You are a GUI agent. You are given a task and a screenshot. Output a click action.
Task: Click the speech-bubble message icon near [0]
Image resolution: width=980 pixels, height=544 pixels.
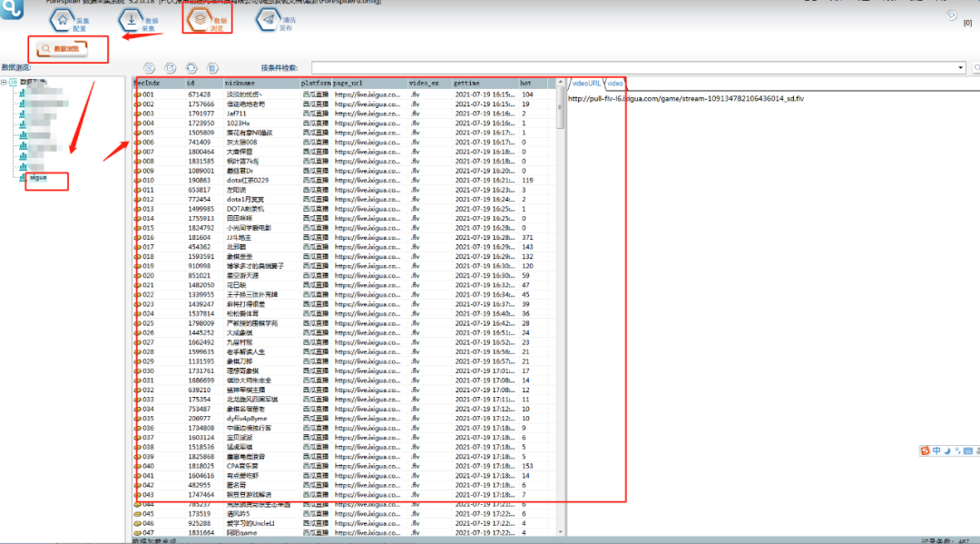click(x=951, y=15)
